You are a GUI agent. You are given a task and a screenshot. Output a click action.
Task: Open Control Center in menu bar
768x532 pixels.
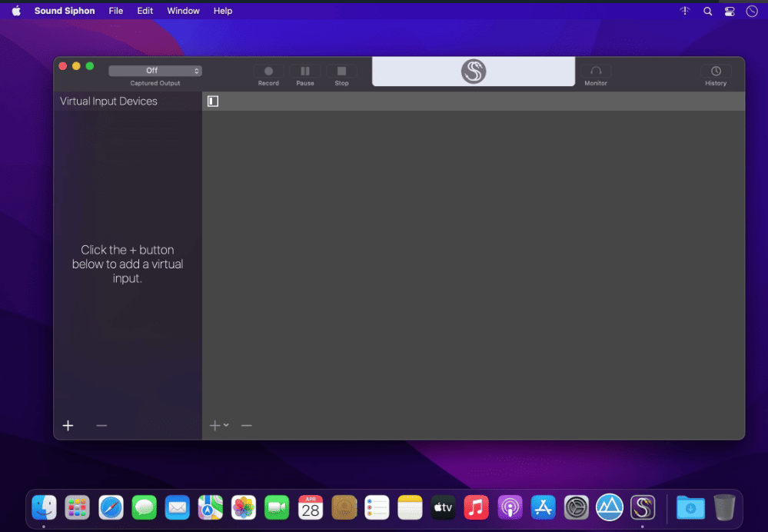coord(730,12)
